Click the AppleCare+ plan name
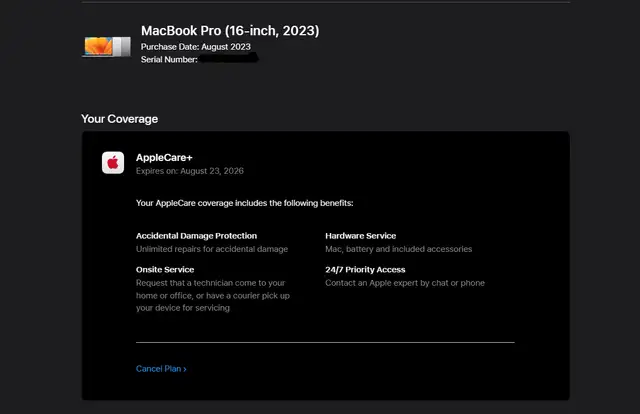This screenshot has height=414, width=640. coord(164,158)
